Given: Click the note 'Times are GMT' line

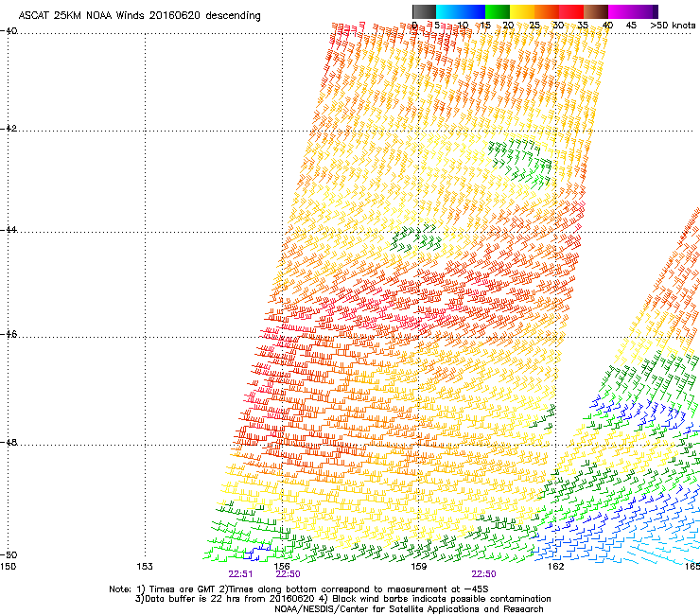Looking at the screenshot, I should 299,589.
